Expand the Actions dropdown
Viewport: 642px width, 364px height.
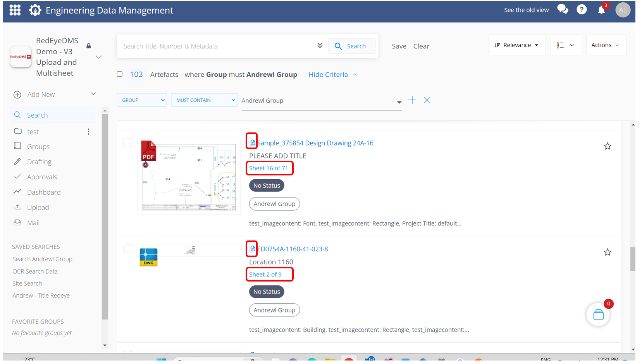[605, 45]
